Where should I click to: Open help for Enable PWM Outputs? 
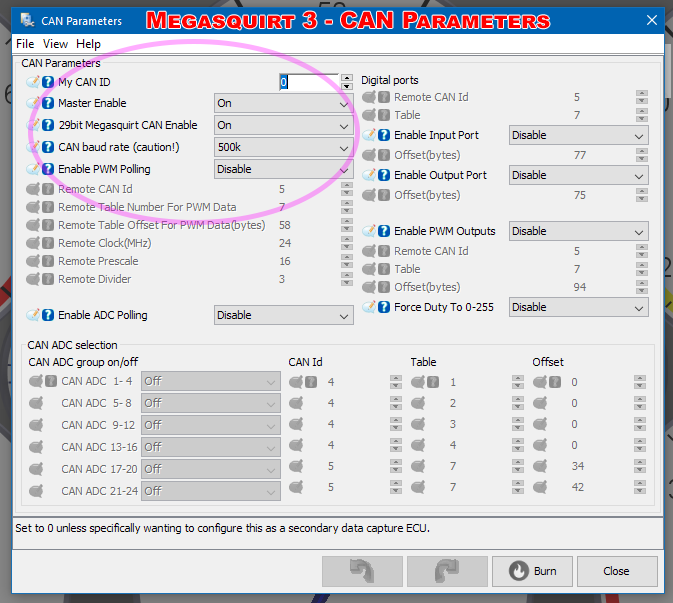click(x=384, y=231)
